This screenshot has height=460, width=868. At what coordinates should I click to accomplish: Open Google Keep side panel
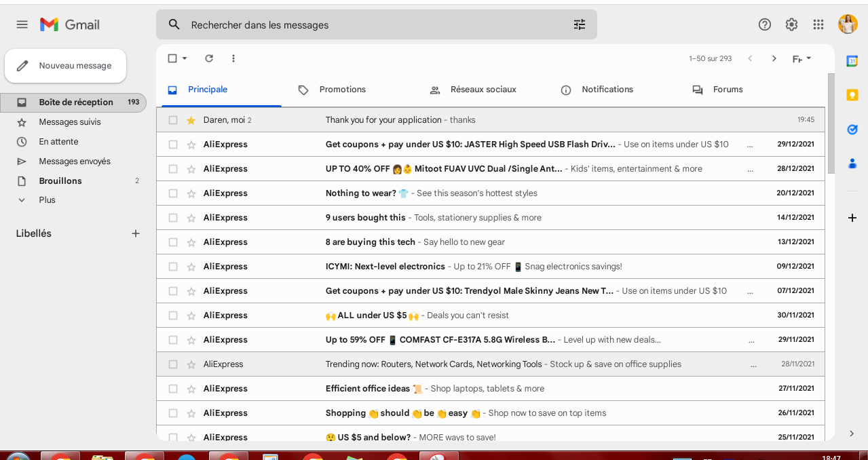[x=852, y=95]
